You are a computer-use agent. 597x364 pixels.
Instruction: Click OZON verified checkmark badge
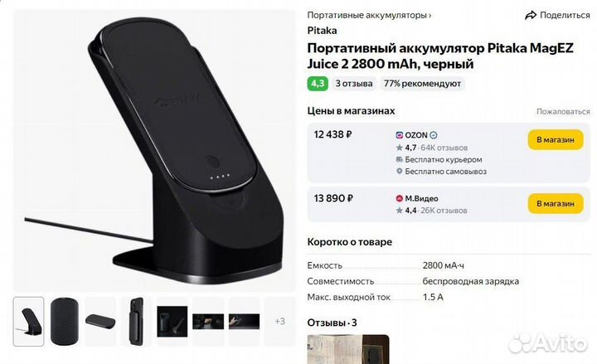pyautogui.click(x=434, y=135)
